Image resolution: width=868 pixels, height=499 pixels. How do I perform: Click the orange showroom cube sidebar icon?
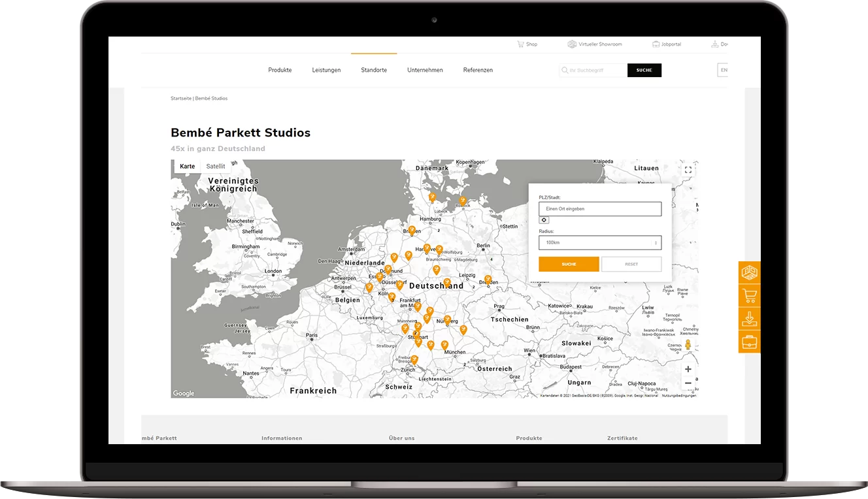(749, 272)
